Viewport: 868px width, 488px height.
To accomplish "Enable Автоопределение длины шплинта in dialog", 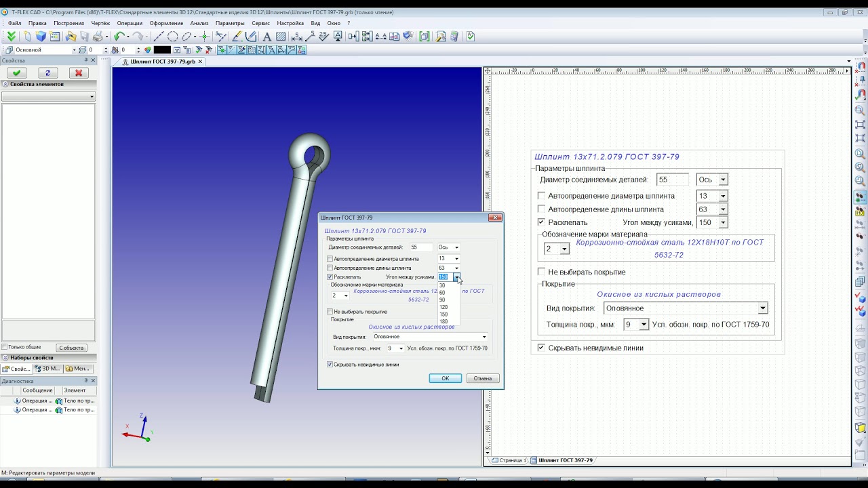I will pos(330,268).
